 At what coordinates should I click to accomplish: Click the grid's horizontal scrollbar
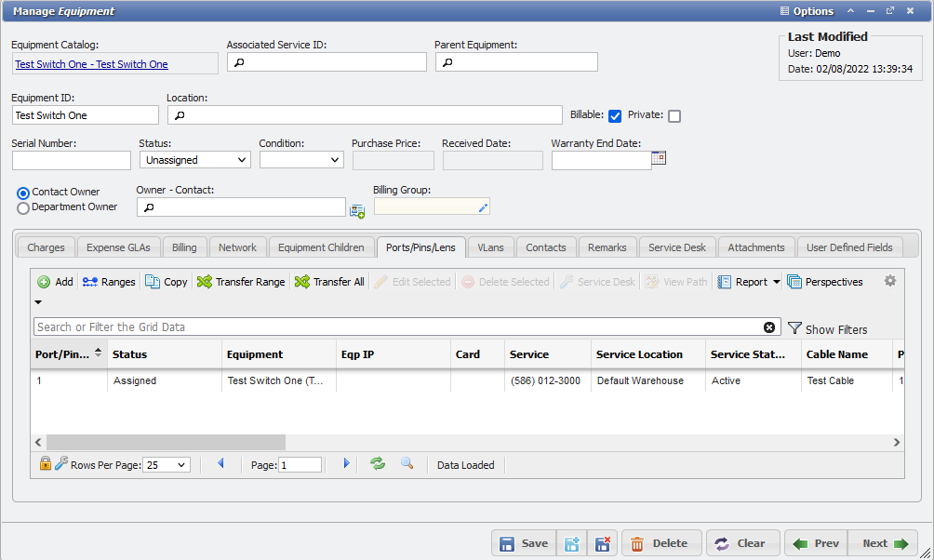[x=166, y=443]
